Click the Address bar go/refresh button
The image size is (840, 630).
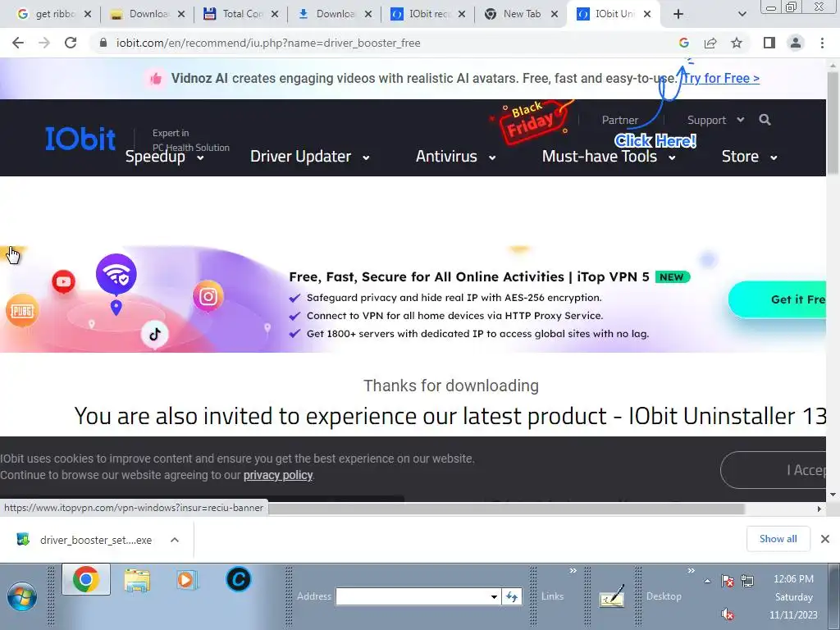(x=512, y=596)
